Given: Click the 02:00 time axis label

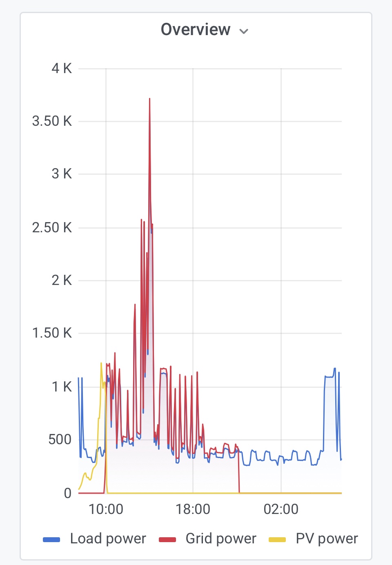Looking at the screenshot, I should pyautogui.click(x=281, y=509).
